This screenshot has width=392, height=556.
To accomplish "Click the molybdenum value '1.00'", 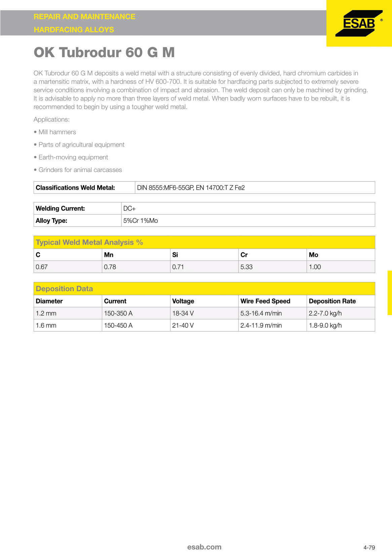I will 341,267.
